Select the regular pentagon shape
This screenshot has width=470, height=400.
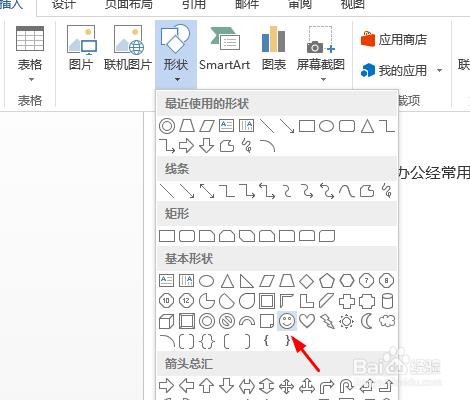[327, 281]
